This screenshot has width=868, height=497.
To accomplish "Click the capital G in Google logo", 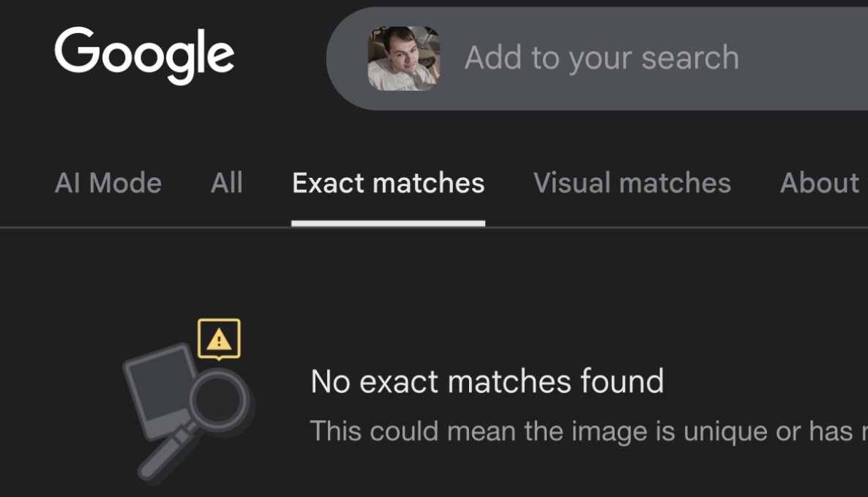I will 77,50.
